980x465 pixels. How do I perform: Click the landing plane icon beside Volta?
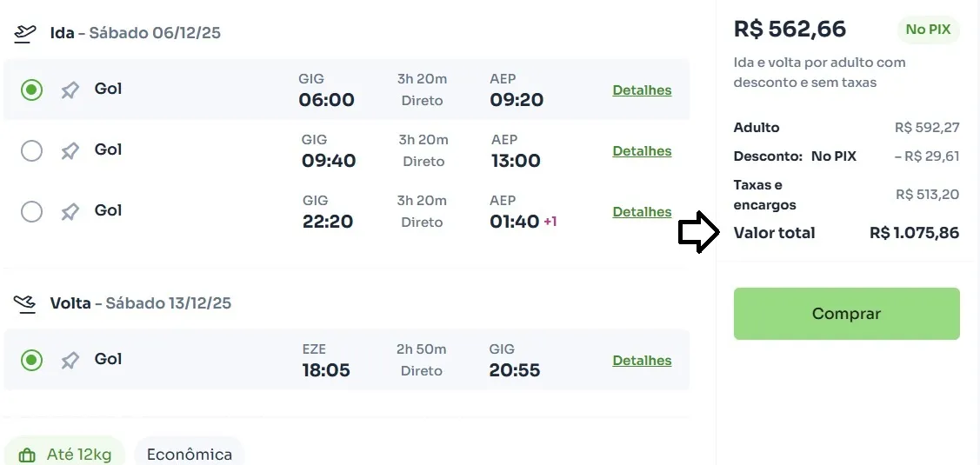coord(25,303)
